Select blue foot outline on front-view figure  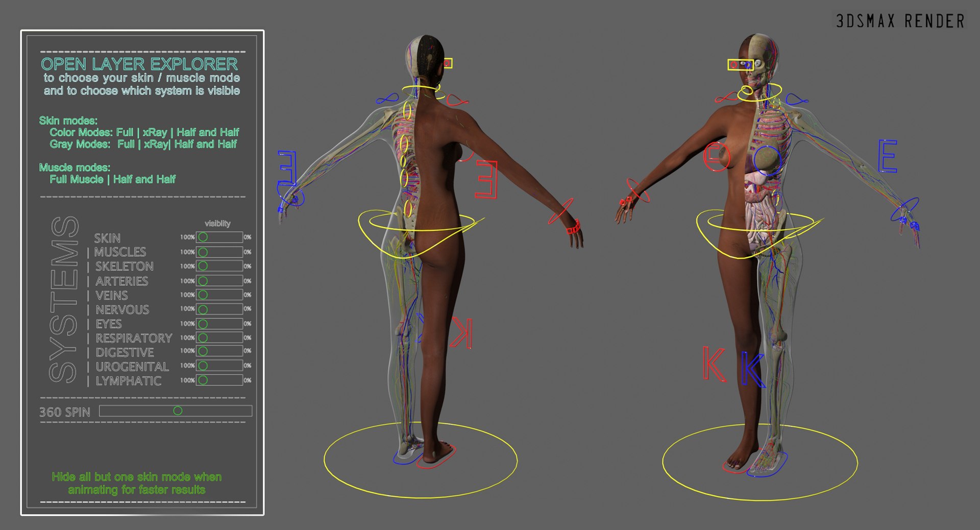[767, 464]
